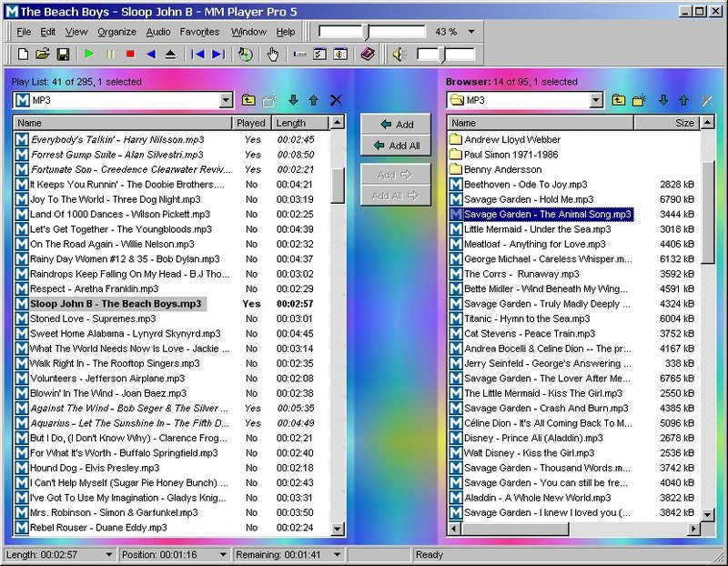This screenshot has height=566, width=728.
Task: Select the pointing hand tool icon
Action: [272, 55]
